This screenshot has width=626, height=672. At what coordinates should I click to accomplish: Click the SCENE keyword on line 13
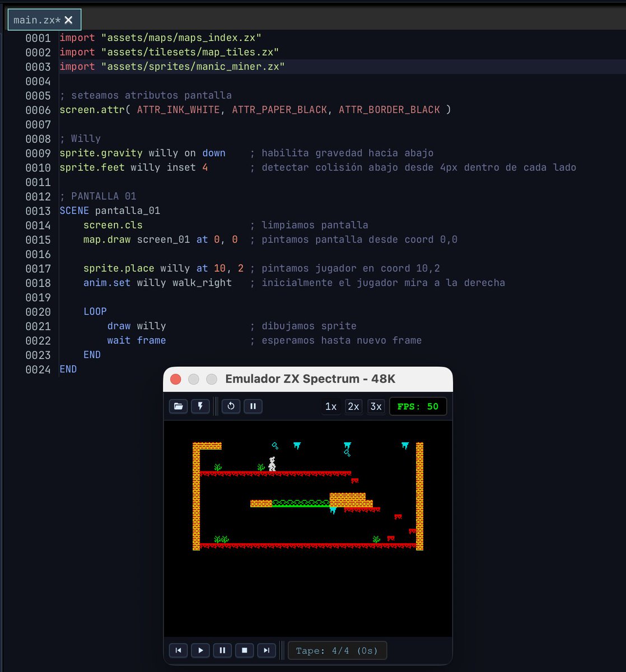pyautogui.click(x=74, y=211)
